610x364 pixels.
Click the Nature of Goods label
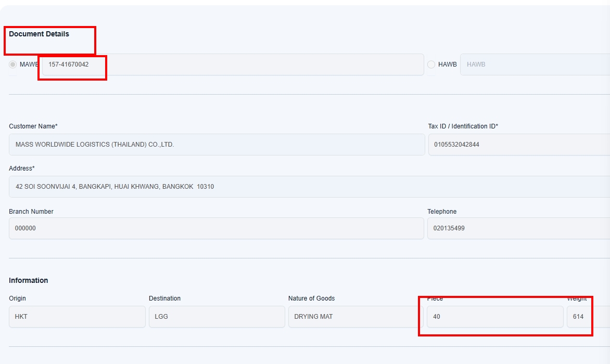311,298
